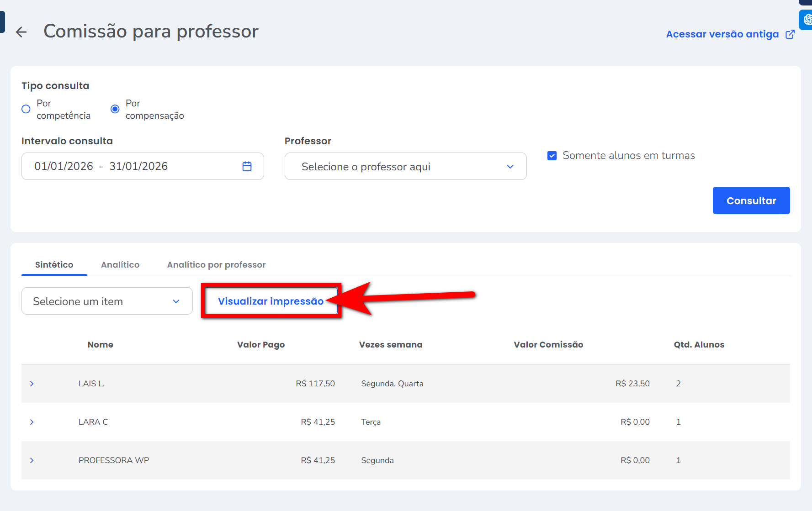
Task: Uncheck Somente alunos em turmas checkbox
Action: pyautogui.click(x=552, y=156)
